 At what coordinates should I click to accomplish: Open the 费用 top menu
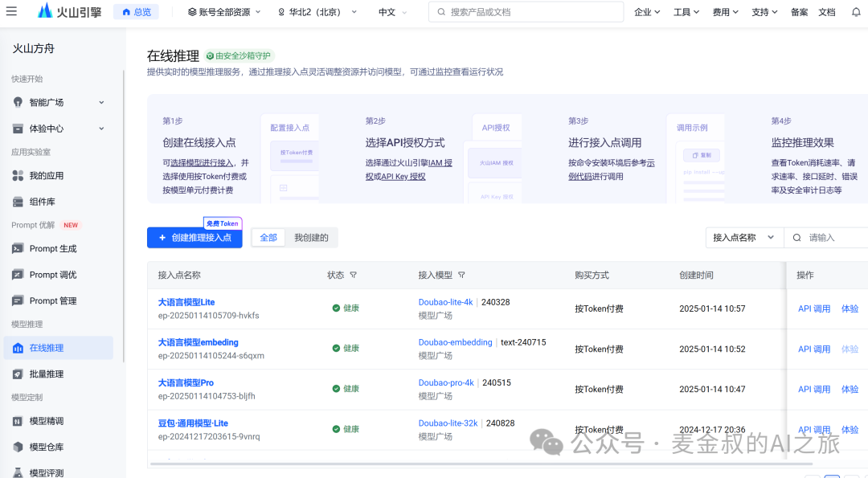(725, 12)
